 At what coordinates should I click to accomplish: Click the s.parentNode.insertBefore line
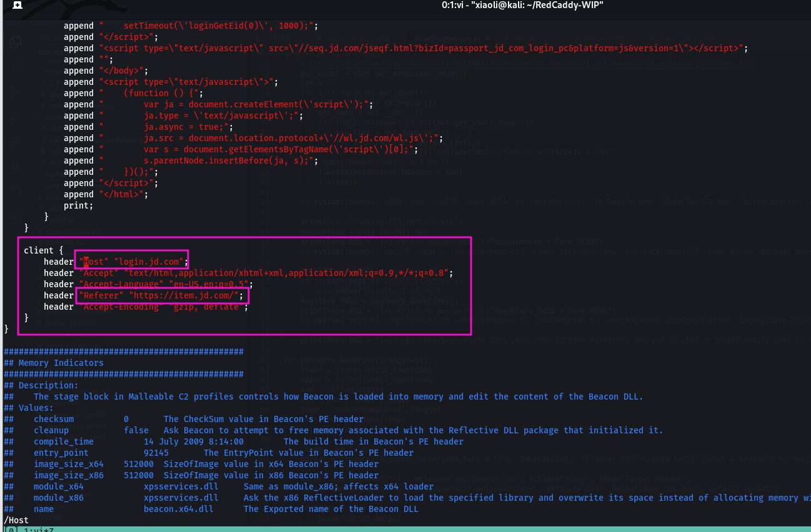191,160
